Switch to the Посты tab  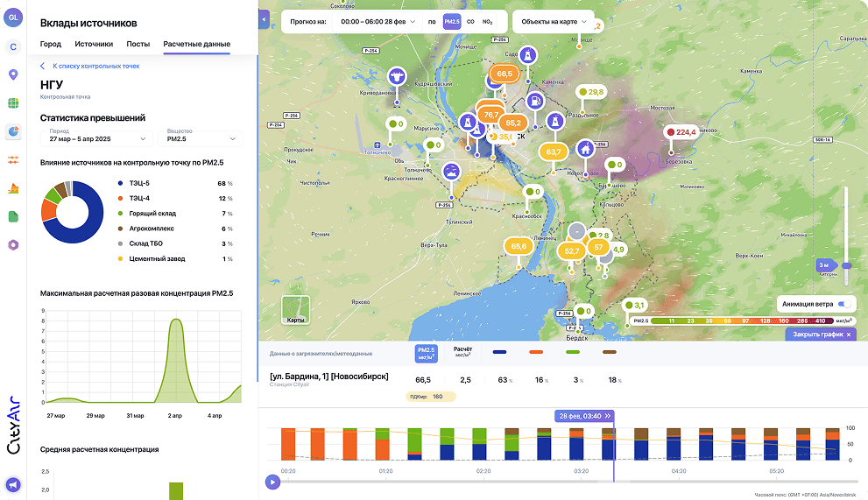click(138, 44)
